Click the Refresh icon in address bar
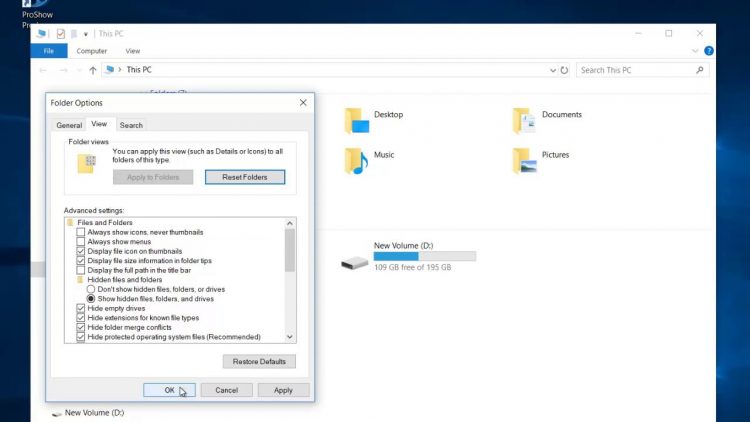 pos(564,70)
